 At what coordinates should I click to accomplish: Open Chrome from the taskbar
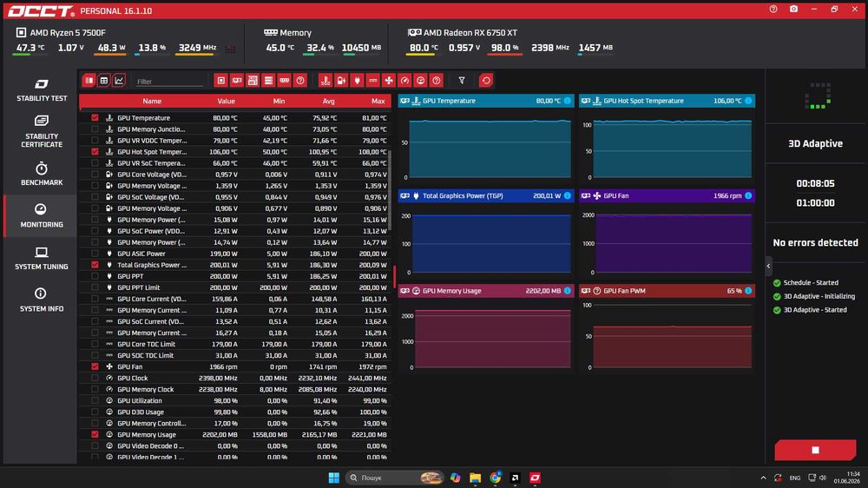(x=495, y=478)
